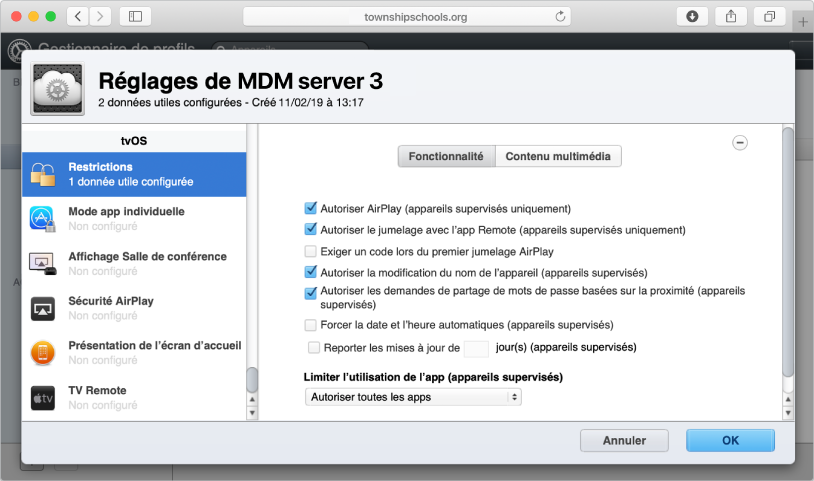814x481 pixels.
Task: Uncheck Autoriser AirPlay
Action: coord(310,208)
